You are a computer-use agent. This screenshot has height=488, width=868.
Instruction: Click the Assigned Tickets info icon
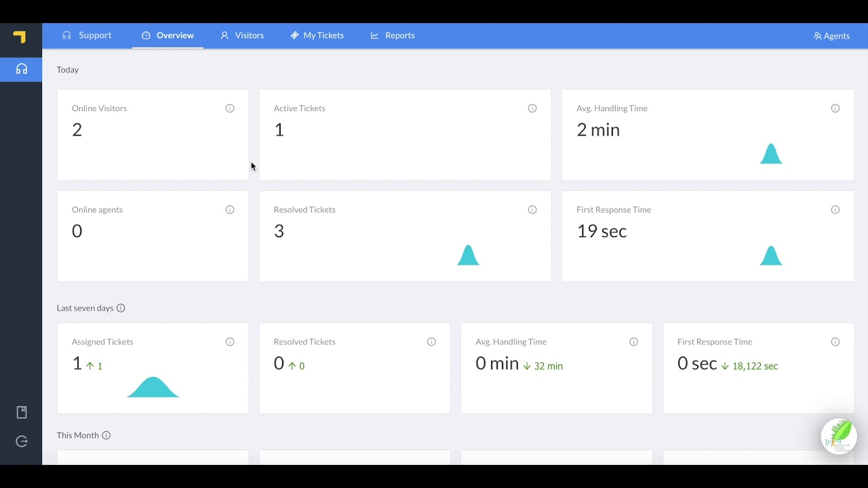(x=230, y=342)
